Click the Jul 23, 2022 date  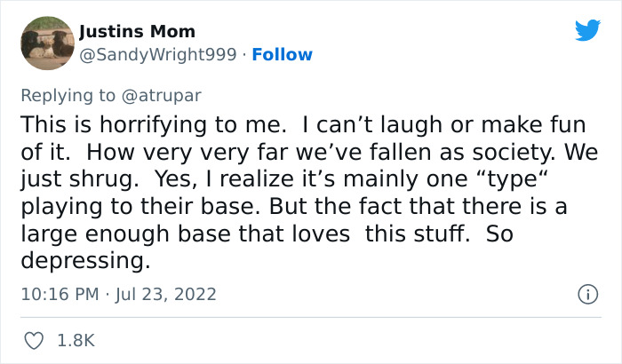point(167,293)
